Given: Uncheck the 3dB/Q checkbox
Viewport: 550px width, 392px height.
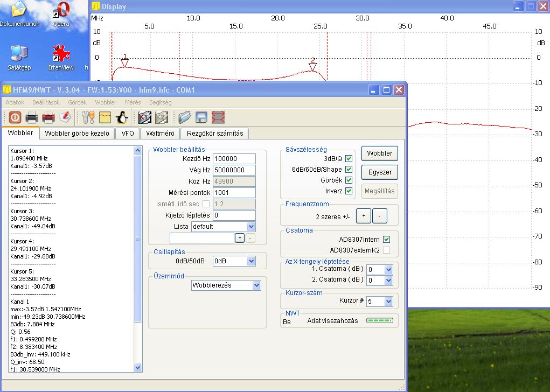Looking at the screenshot, I should pyautogui.click(x=349, y=159).
